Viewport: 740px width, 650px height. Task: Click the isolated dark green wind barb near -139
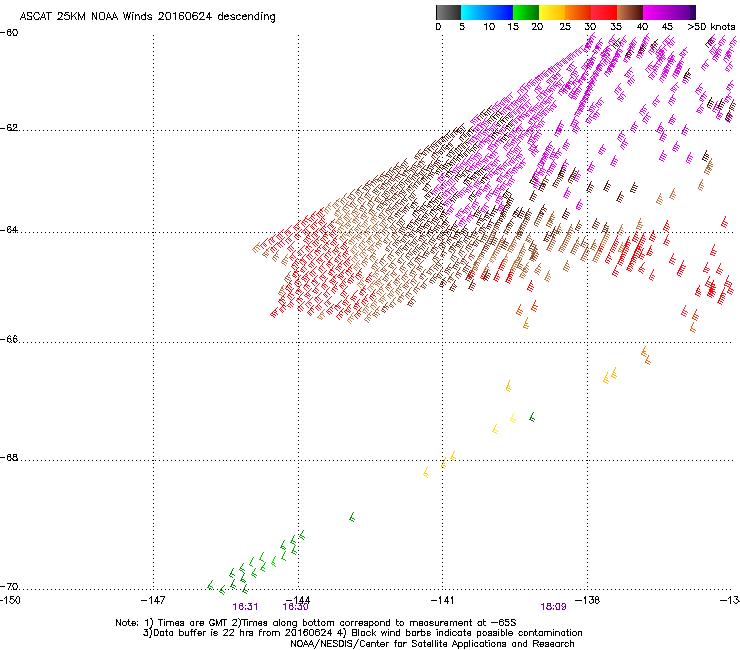[x=532, y=417]
